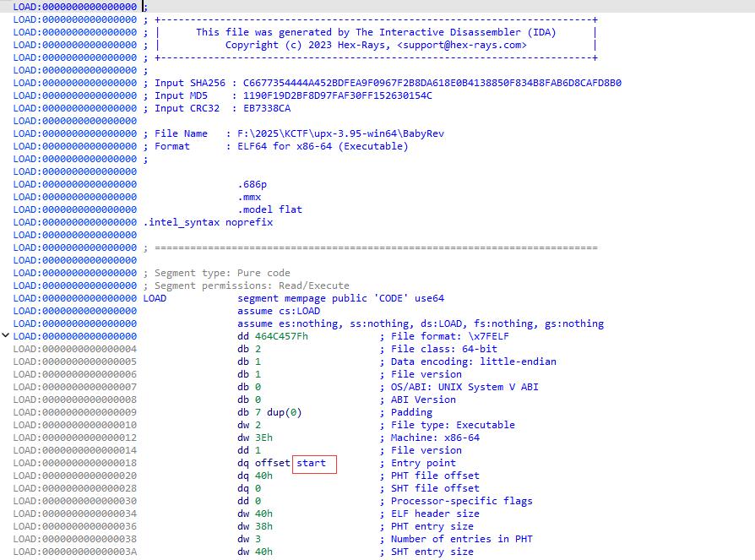Select the 'assume es:nothing, ss:nothing' line

point(421,323)
